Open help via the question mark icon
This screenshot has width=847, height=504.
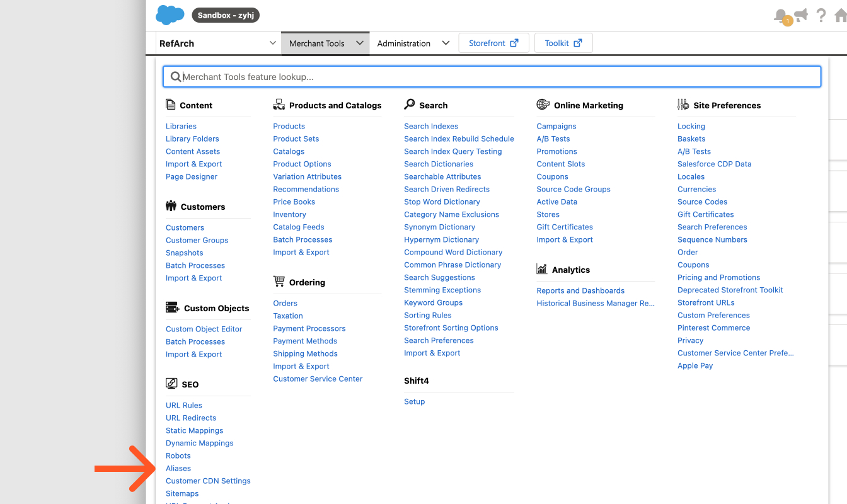821,15
